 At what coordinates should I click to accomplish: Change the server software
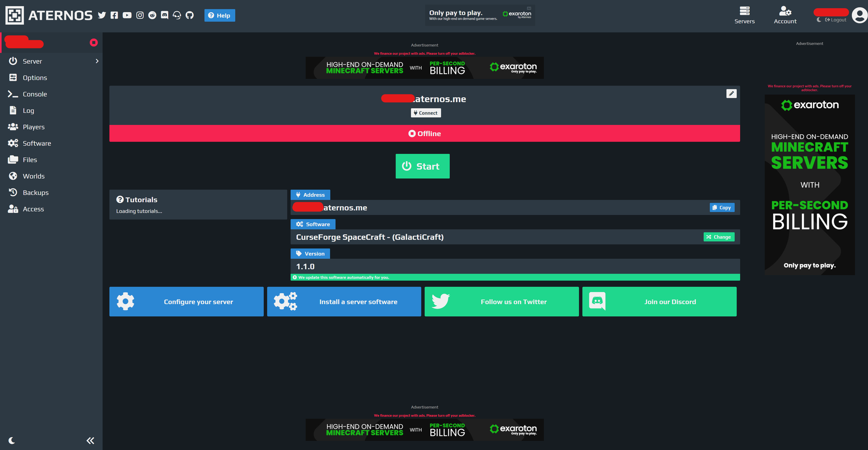tap(719, 237)
